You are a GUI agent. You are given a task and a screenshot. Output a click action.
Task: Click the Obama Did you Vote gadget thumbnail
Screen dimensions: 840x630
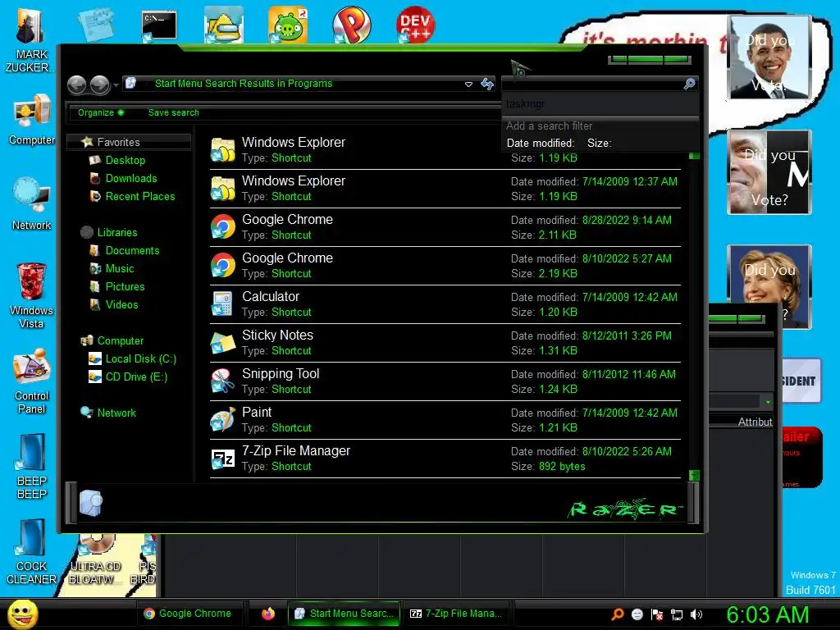pyautogui.click(x=769, y=57)
